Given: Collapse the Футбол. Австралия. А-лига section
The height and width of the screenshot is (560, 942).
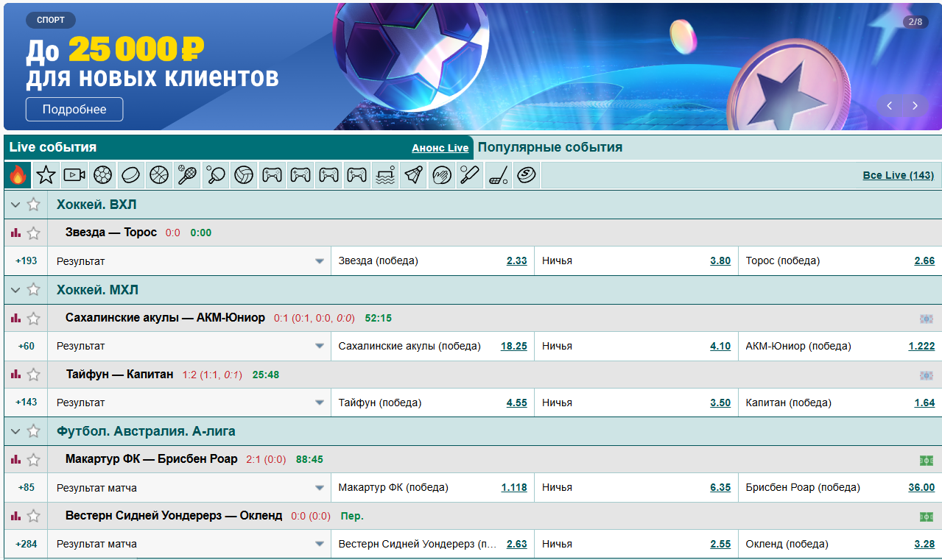Looking at the screenshot, I should [x=15, y=431].
